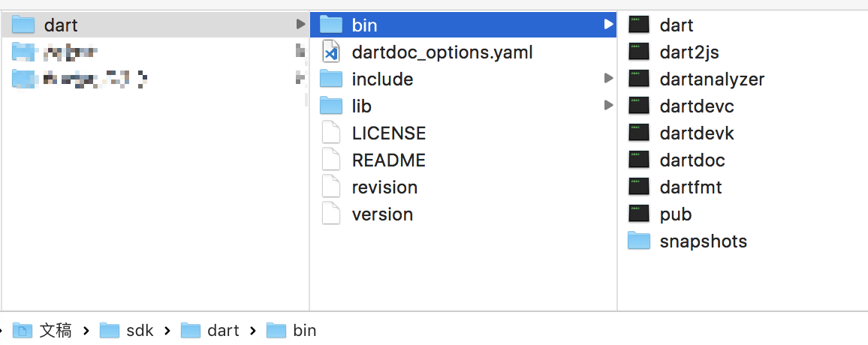Select the dart2js executable icon

point(639,52)
